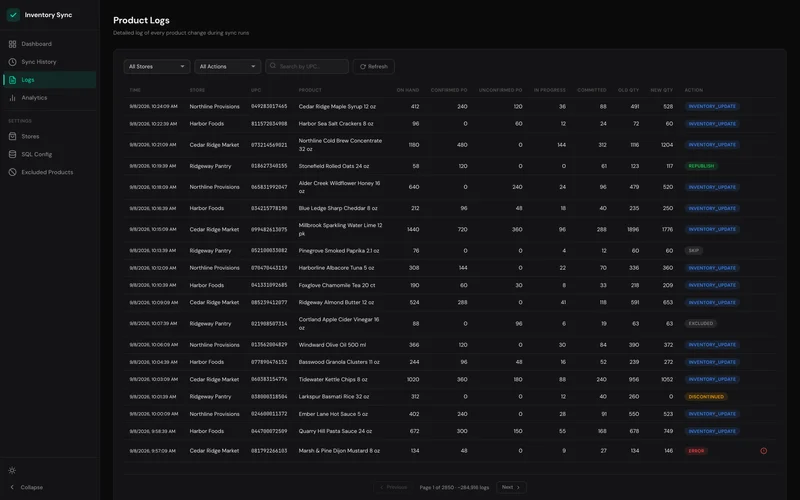Viewport: 800px width, 500px height.
Task: Expand the All Stores dropdown
Action: (x=157, y=66)
